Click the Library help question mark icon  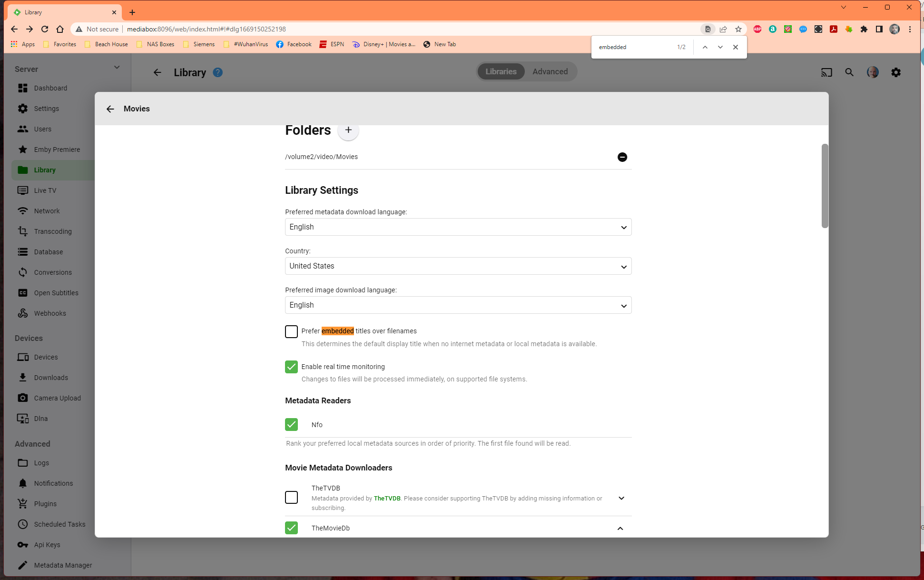[x=217, y=72]
